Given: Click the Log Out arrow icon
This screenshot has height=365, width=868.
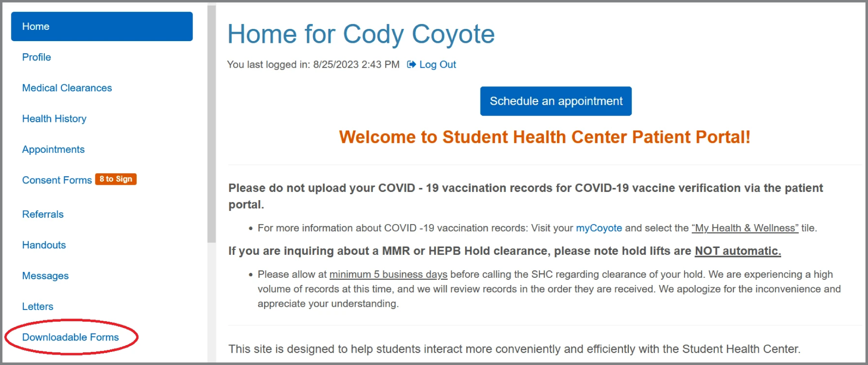Looking at the screenshot, I should 411,65.
